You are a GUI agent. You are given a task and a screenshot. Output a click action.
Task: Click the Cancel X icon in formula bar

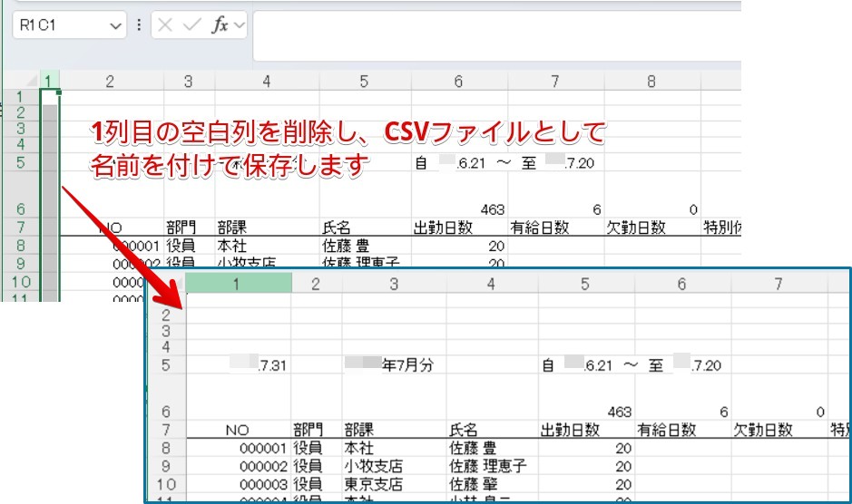coord(165,26)
